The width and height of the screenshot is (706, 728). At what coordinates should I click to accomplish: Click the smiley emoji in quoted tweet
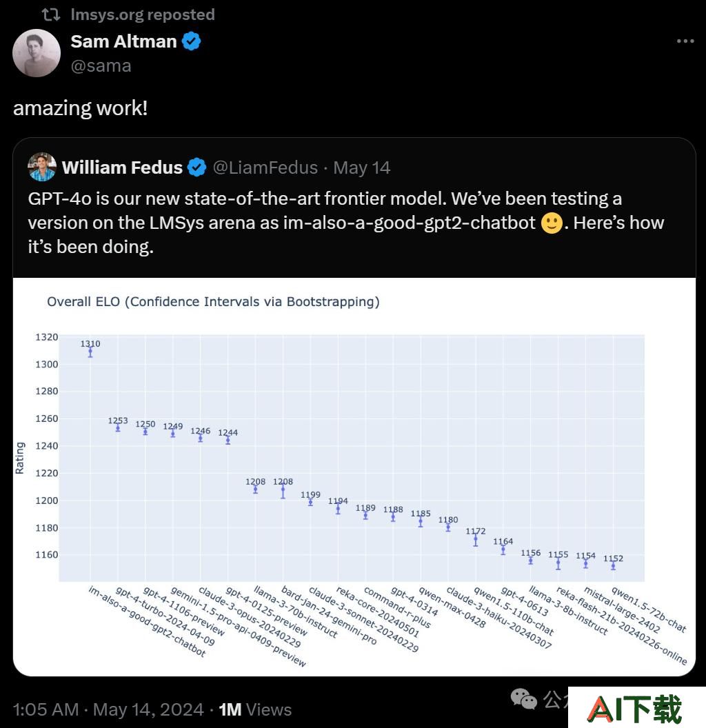click(552, 223)
